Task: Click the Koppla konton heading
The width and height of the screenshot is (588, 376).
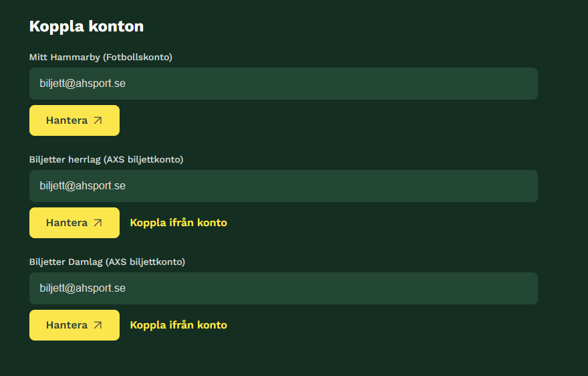Action: point(87,27)
